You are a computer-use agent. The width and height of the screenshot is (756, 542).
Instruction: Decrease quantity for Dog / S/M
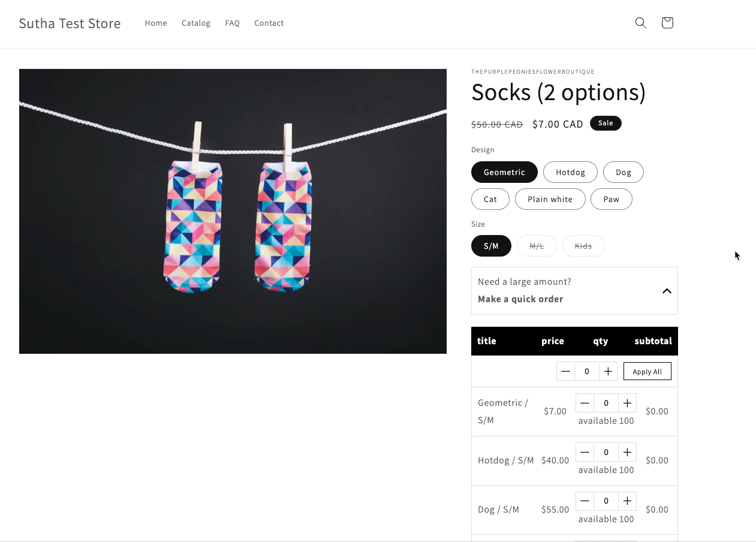[x=585, y=501]
